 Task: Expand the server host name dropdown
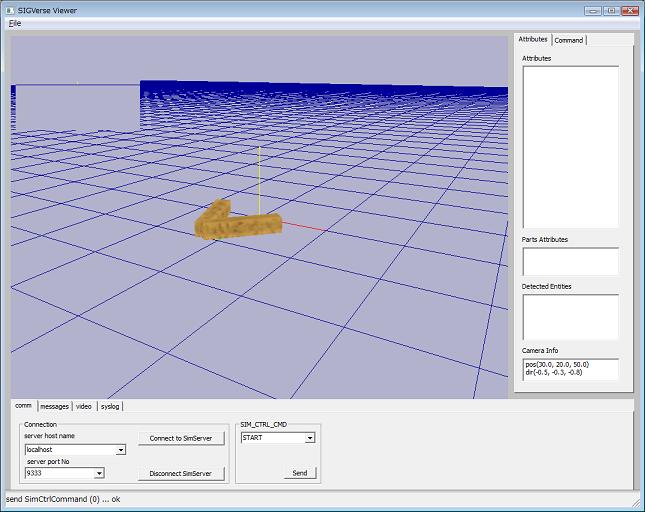tap(121, 450)
